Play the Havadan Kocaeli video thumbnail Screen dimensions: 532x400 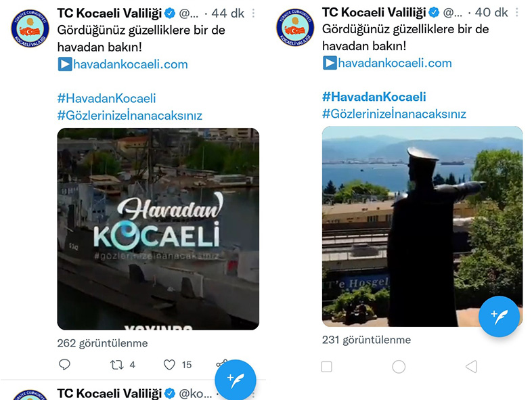coord(158,229)
